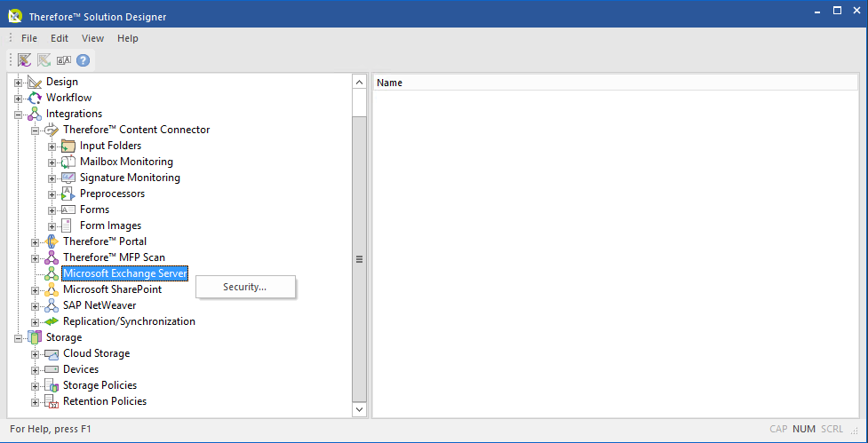This screenshot has height=443, width=868.
Task: Click the Microsoft SharePoint icon
Action: (x=52, y=289)
